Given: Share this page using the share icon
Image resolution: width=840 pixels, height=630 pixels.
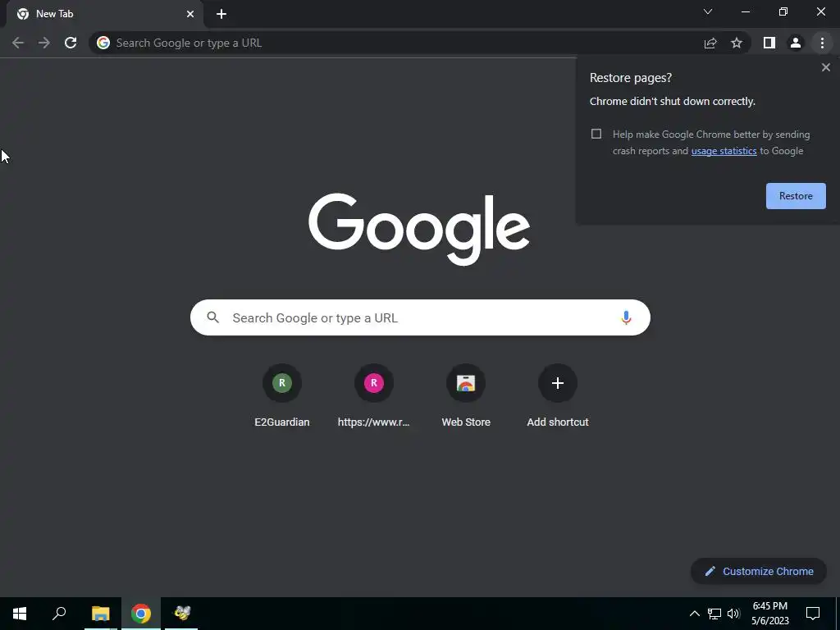Looking at the screenshot, I should coord(710,43).
